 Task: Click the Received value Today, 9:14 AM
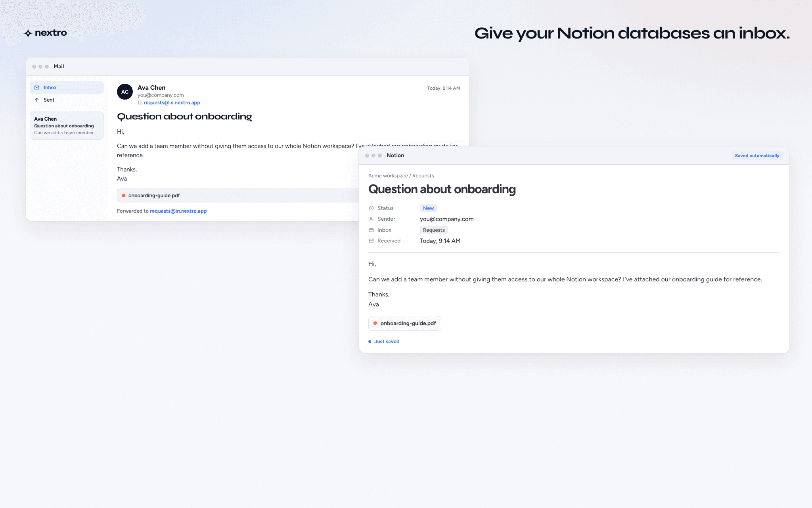point(440,241)
